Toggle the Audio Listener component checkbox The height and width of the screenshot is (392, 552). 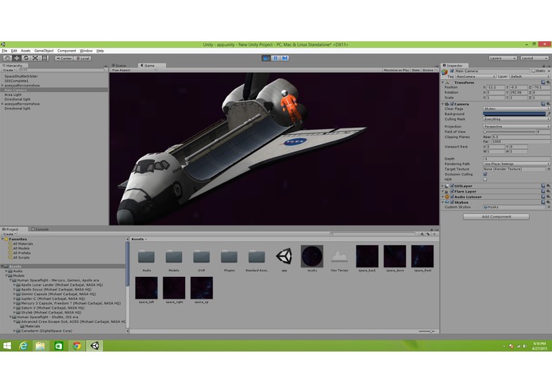[452, 197]
